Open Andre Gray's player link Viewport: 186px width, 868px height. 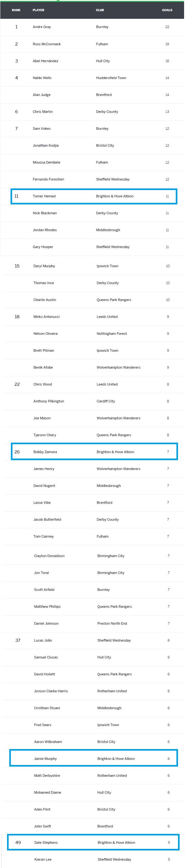42,27
